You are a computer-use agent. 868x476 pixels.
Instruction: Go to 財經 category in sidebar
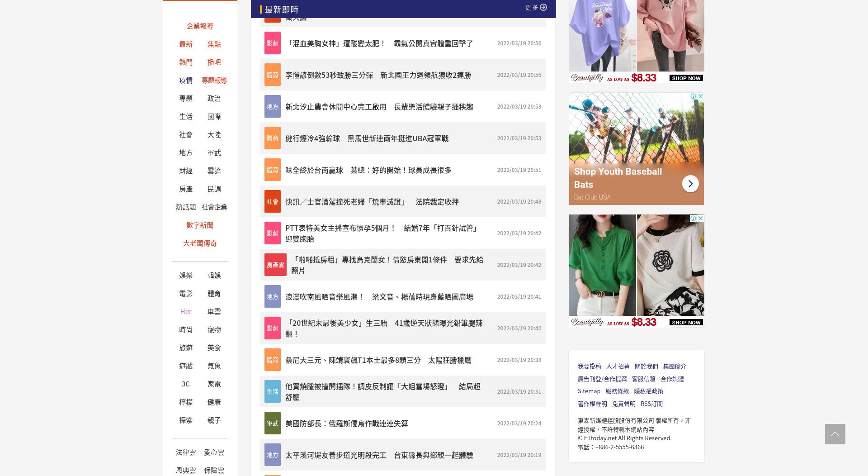[186, 171]
